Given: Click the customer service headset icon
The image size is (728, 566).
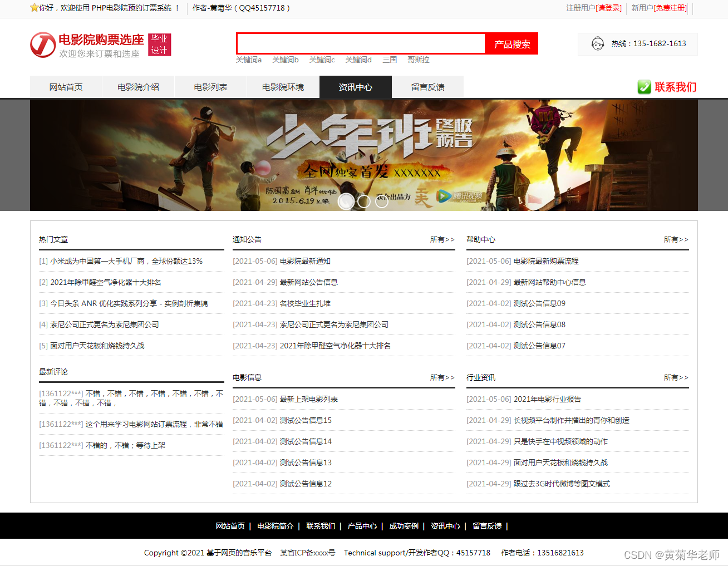Looking at the screenshot, I should (598, 43).
